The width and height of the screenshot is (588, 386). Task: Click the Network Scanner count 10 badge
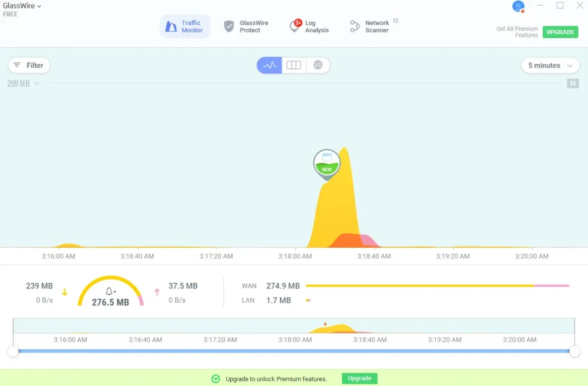tap(395, 21)
